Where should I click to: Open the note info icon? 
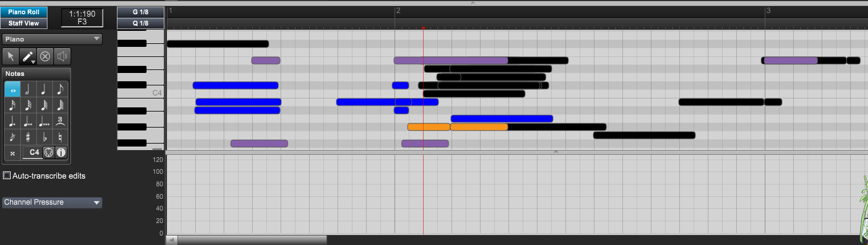(x=61, y=152)
